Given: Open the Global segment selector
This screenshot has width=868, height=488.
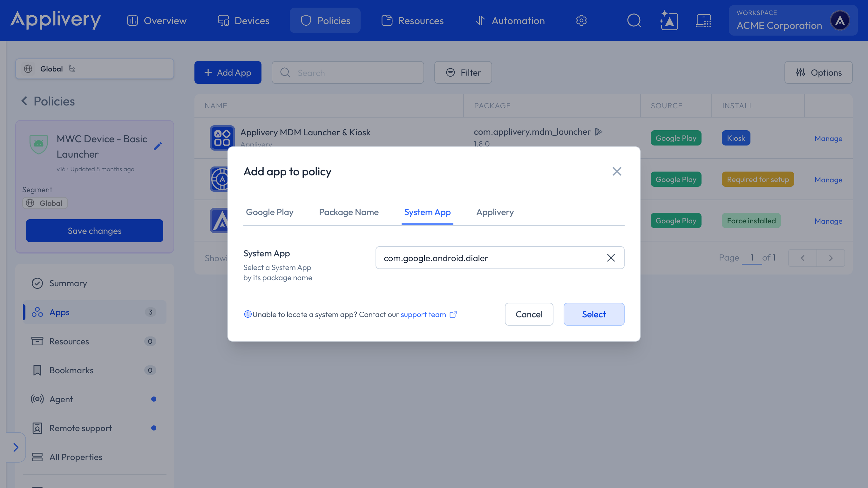Looking at the screenshot, I should click(x=95, y=69).
